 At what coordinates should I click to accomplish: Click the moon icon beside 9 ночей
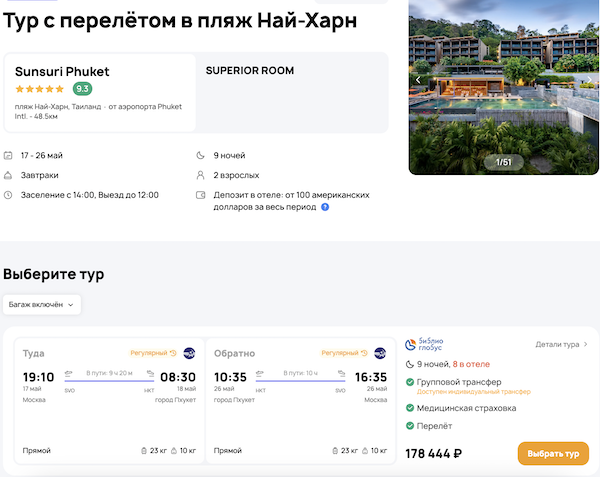point(201,156)
